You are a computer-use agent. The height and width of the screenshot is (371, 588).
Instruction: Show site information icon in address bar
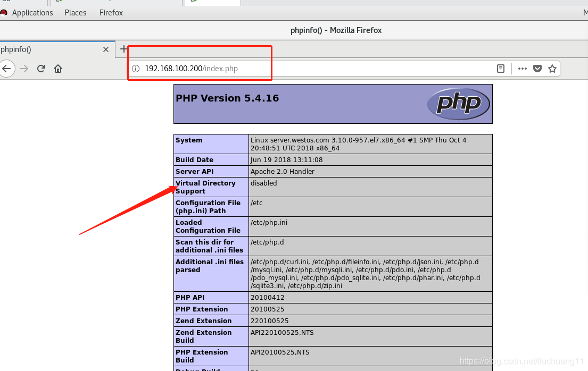pyautogui.click(x=136, y=69)
